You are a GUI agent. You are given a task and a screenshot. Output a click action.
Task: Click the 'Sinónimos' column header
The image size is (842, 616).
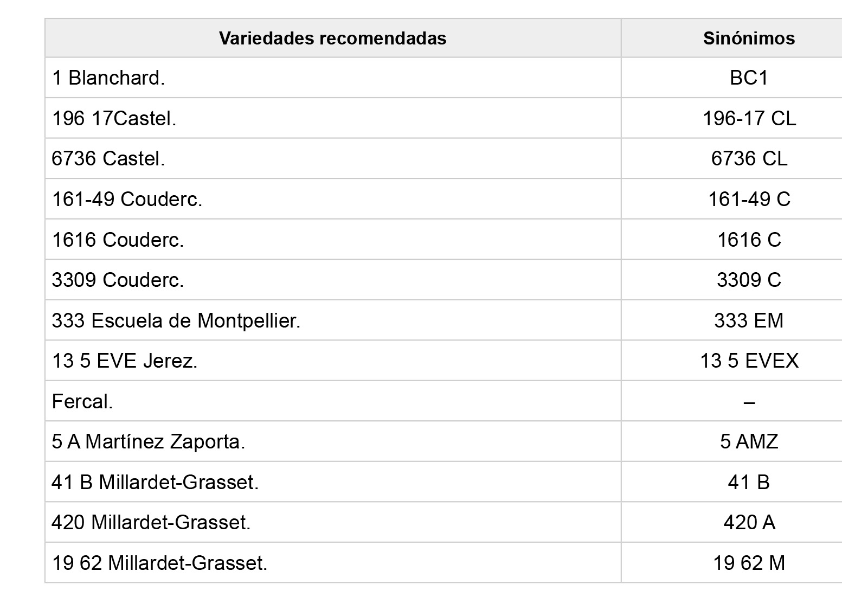point(749,39)
